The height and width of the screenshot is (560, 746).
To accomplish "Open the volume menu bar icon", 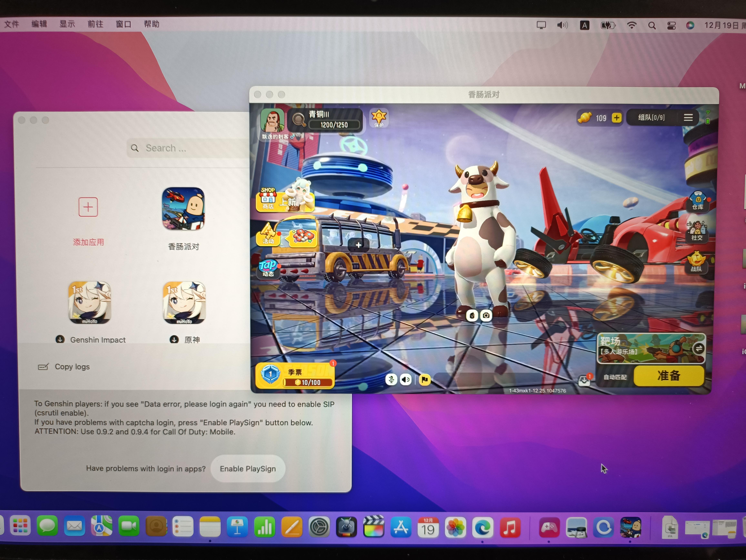I will coord(562,25).
